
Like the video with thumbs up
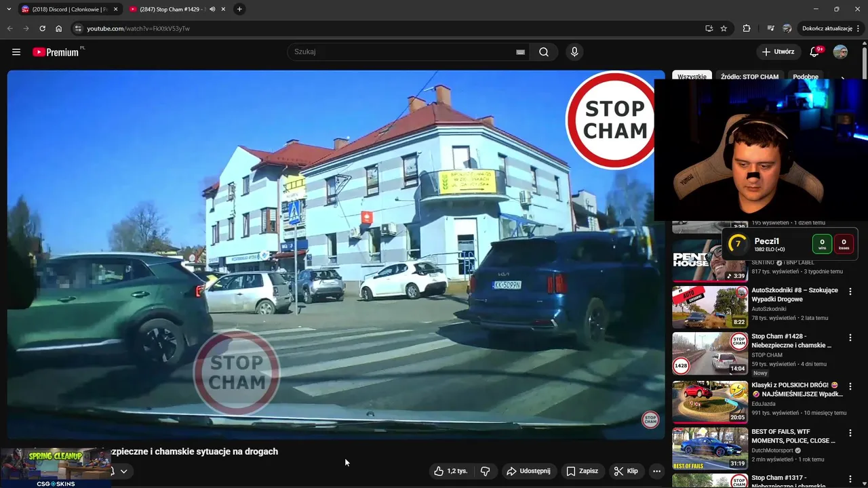point(450,471)
